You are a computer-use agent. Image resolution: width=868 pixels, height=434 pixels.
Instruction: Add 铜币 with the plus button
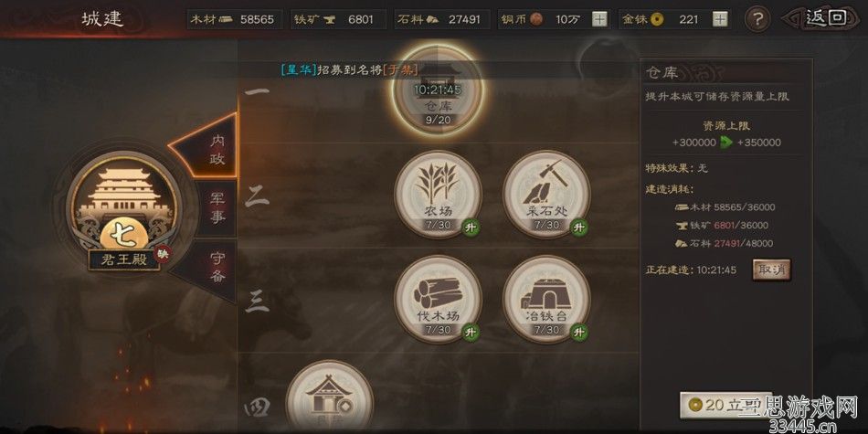pos(599,19)
